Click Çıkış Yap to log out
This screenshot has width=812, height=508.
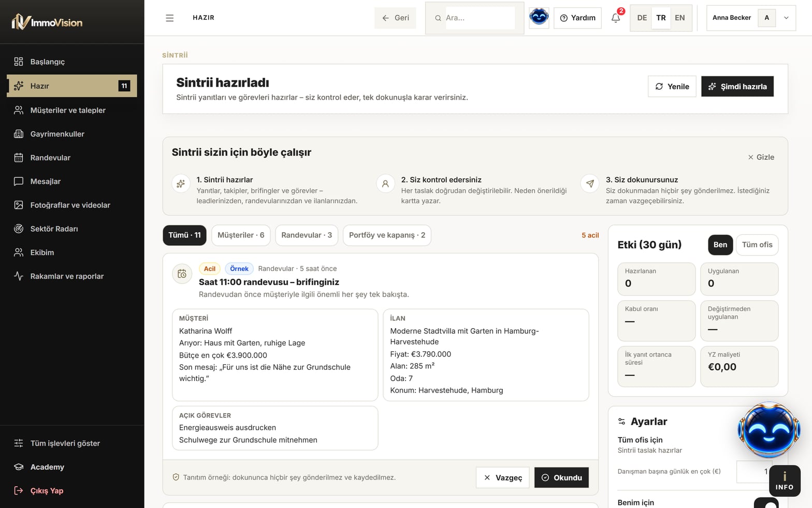72,490
